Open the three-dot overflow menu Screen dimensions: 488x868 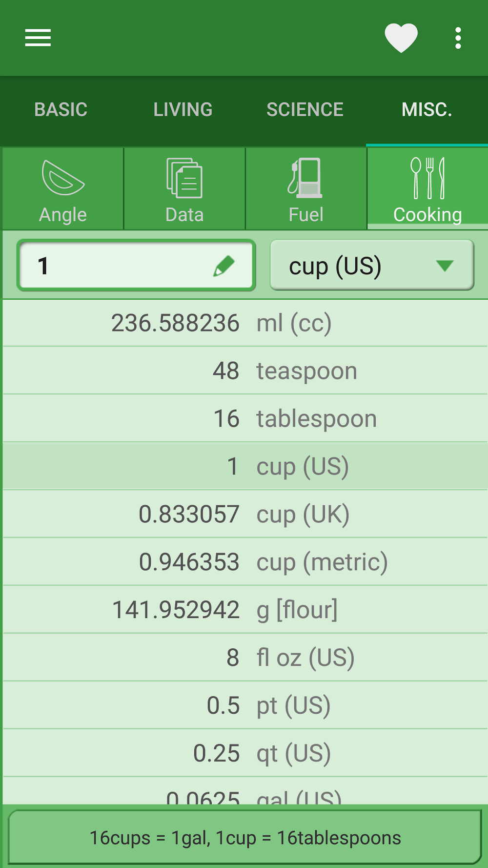pos(458,38)
